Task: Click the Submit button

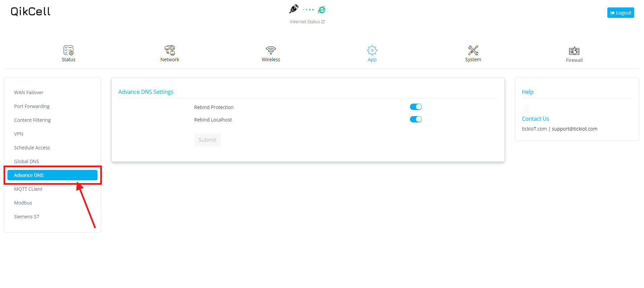Action: (x=207, y=140)
